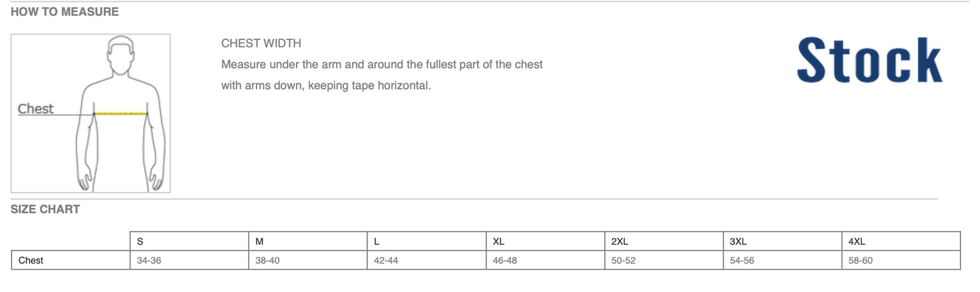This screenshot has width=980, height=292.
Task: Select the M size column header
Action: tap(259, 241)
